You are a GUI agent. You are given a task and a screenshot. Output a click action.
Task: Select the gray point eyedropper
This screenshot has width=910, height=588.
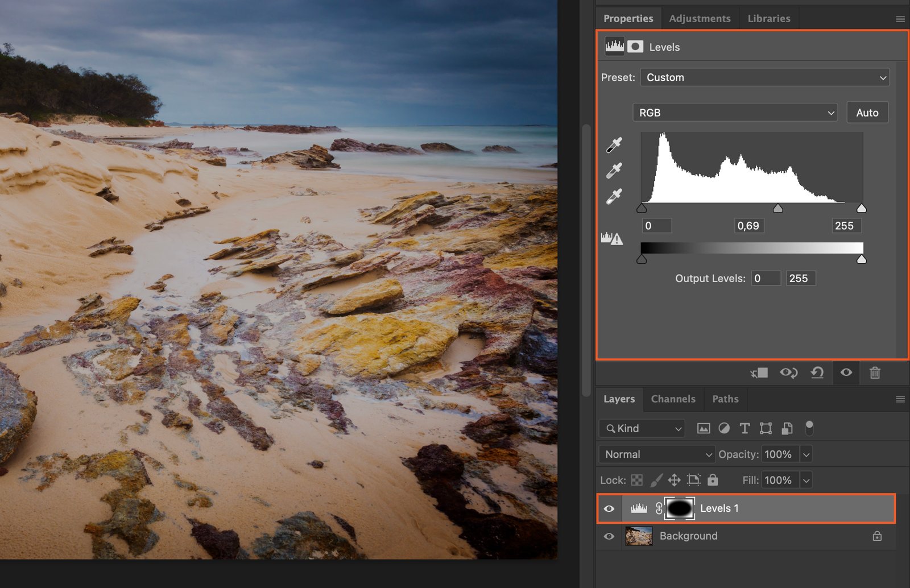click(x=614, y=171)
